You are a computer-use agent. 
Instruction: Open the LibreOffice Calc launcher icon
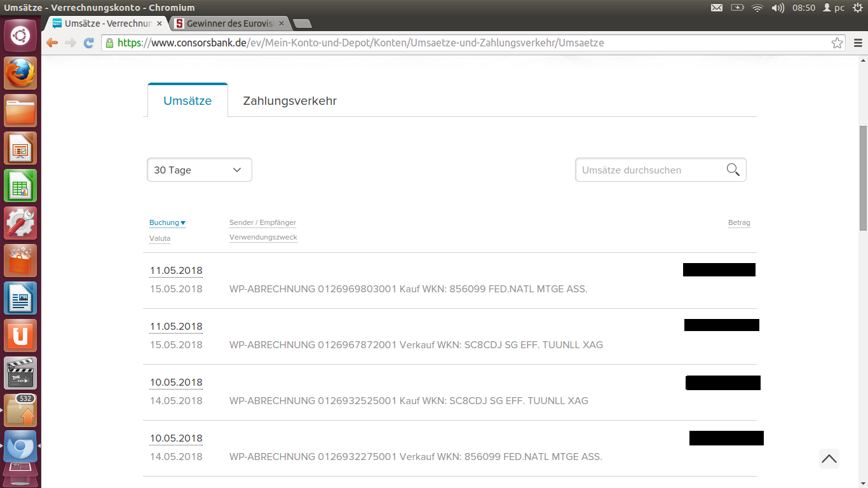pos(20,186)
